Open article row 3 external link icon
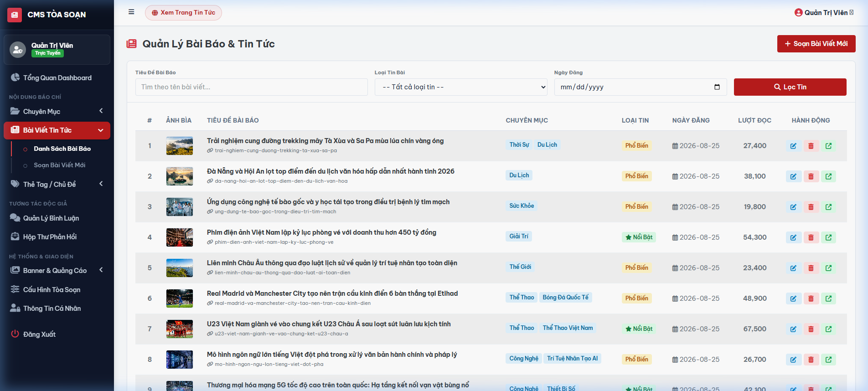The image size is (868, 391). click(828, 207)
